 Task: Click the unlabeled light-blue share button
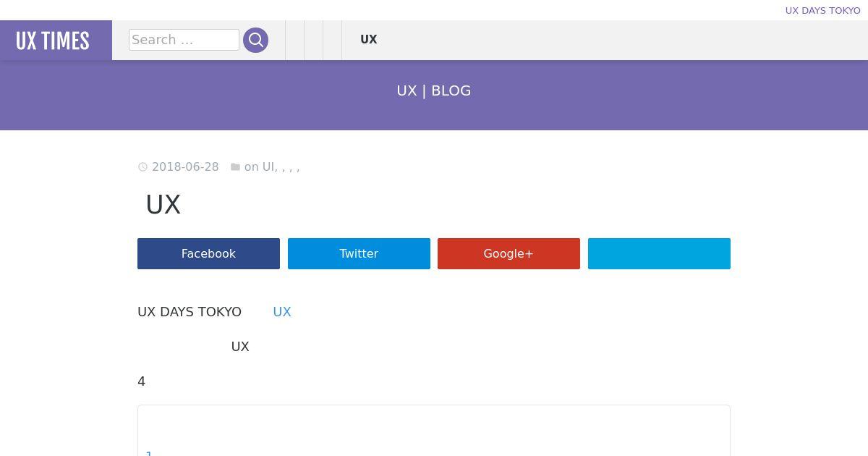click(x=659, y=253)
